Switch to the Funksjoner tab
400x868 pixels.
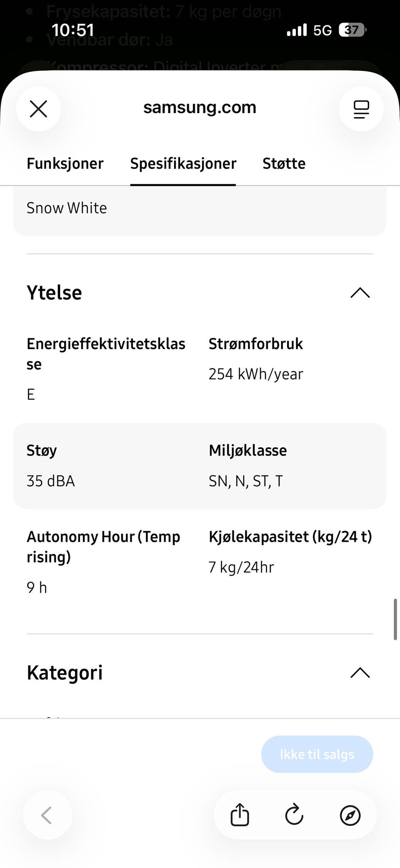tap(65, 164)
